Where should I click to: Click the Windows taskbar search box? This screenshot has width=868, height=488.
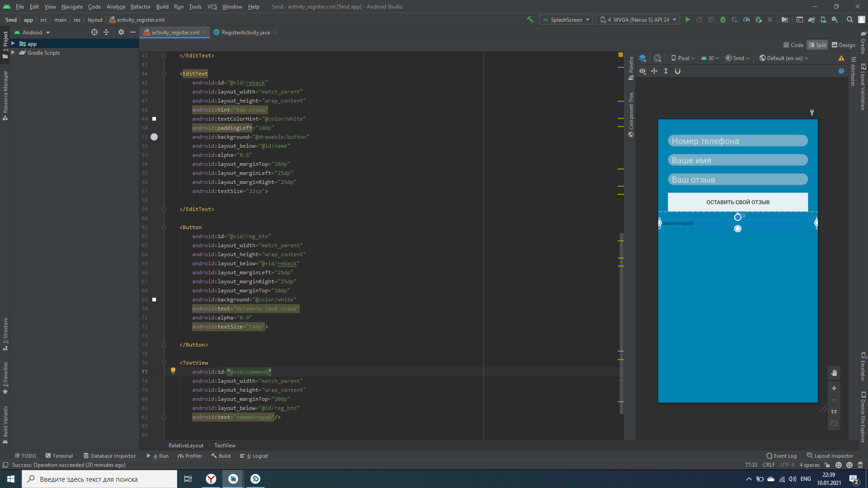pyautogui.click(x=99, y=479)
